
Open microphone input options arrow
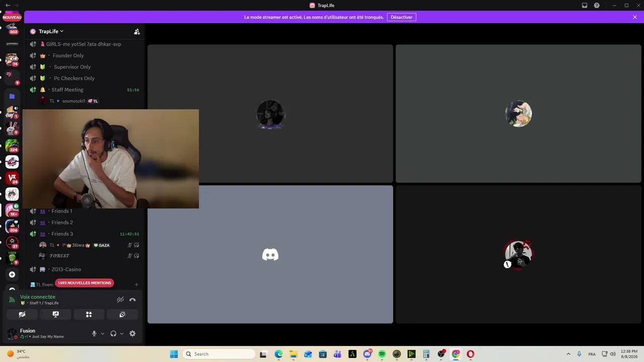(103, 334)
